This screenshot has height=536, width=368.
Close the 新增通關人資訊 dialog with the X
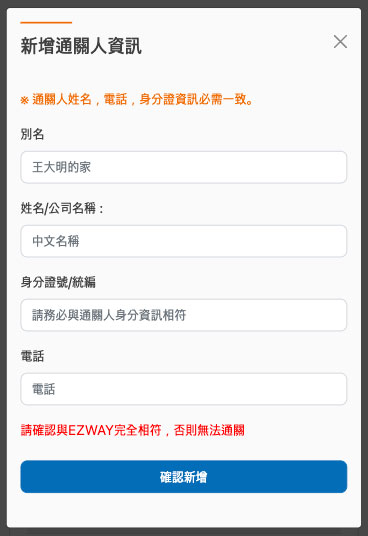pyautogui.click(x=340, y=42)
